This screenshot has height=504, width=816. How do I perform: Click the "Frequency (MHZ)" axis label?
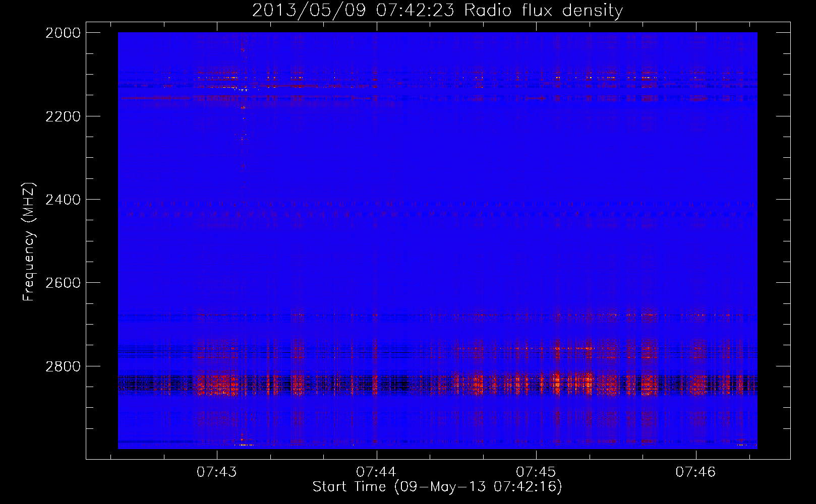pyautogui.click(x=29, y=242)
